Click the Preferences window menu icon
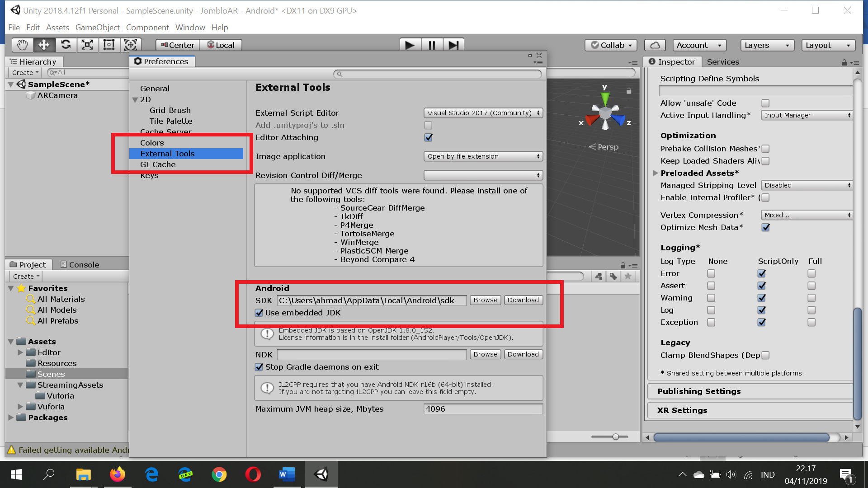This screenshot has width=868, height=488. pyautogui.click(x=538, y=63)
